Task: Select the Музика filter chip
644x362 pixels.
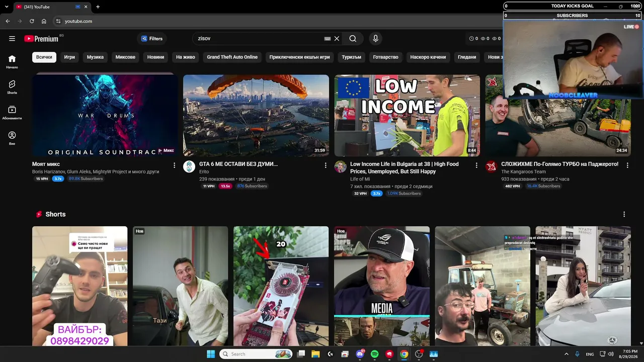Action: [95, 57]
